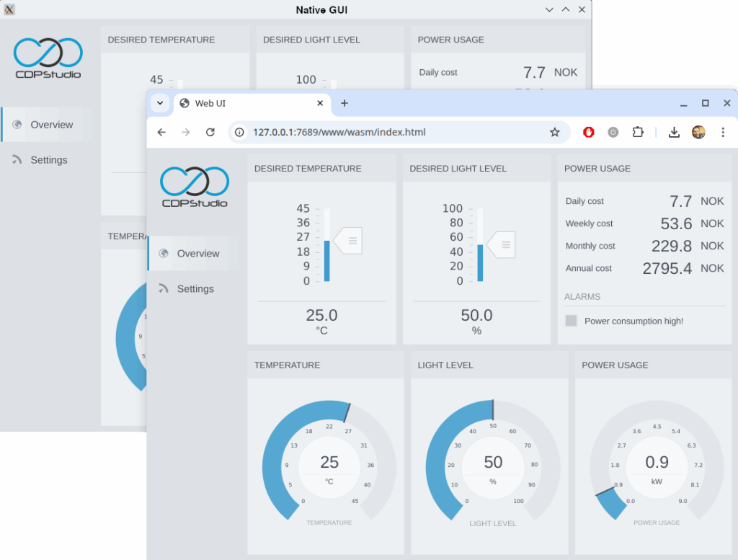View site information icon in address bar
Viewport: 738px width, 560px height.
pos(240,133)
